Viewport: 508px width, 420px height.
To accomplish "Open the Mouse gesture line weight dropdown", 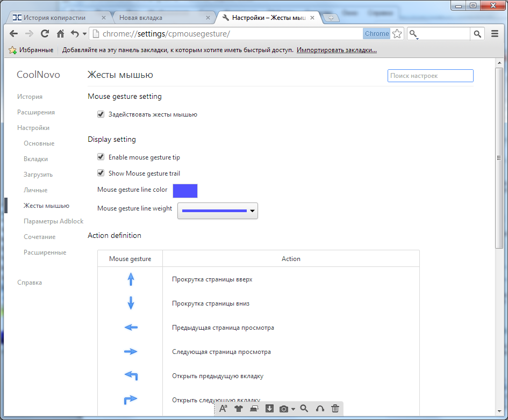I will click(218, 211).
